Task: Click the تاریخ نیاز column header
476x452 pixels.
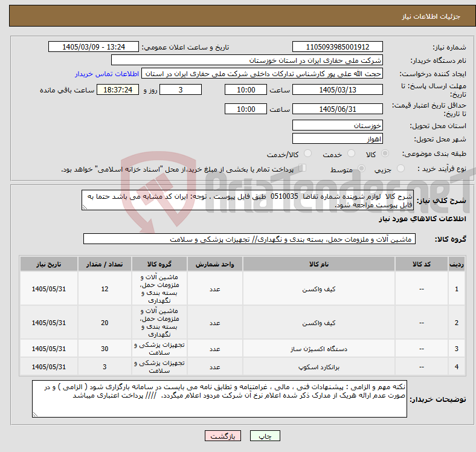Action: coord(49,264)
